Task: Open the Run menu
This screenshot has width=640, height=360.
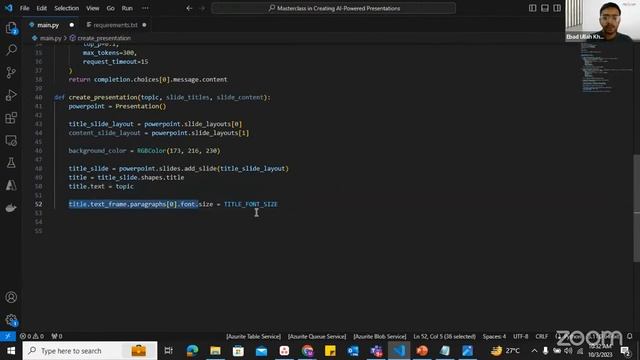Action: point(127,8)
